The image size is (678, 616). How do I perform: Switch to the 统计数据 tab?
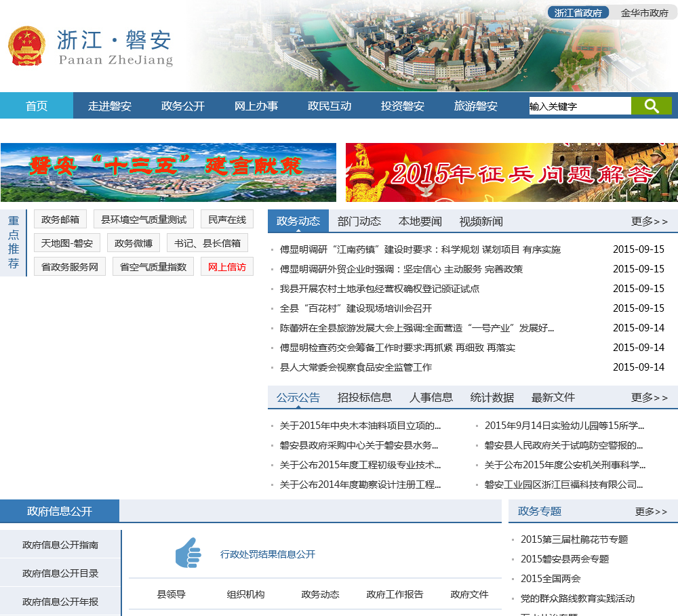tap(492, 397)
